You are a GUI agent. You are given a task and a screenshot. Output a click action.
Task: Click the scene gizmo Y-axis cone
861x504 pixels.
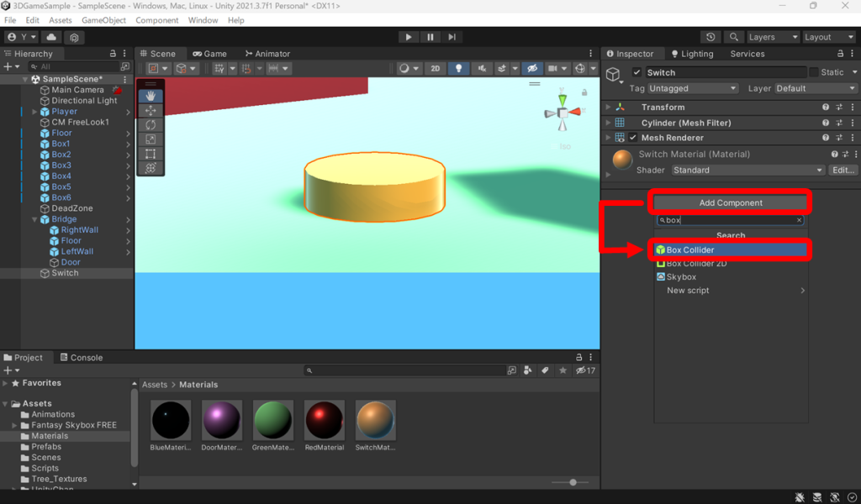(x=564, y=101)
